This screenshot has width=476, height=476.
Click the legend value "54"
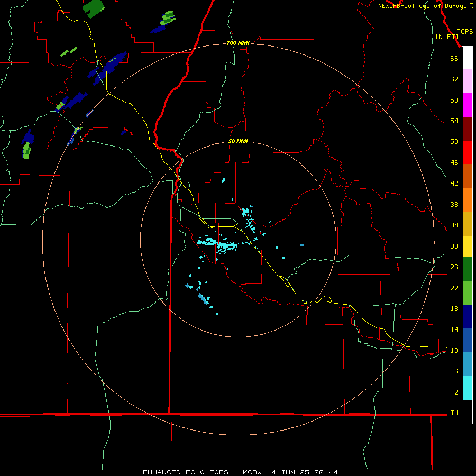pyautogui.click(x=454, y=121)
